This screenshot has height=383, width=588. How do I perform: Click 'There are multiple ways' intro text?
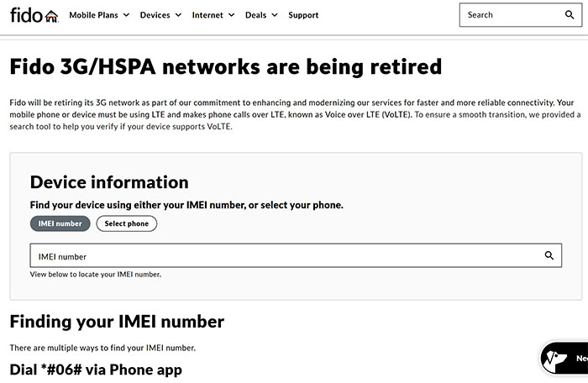tap(102, 348)
